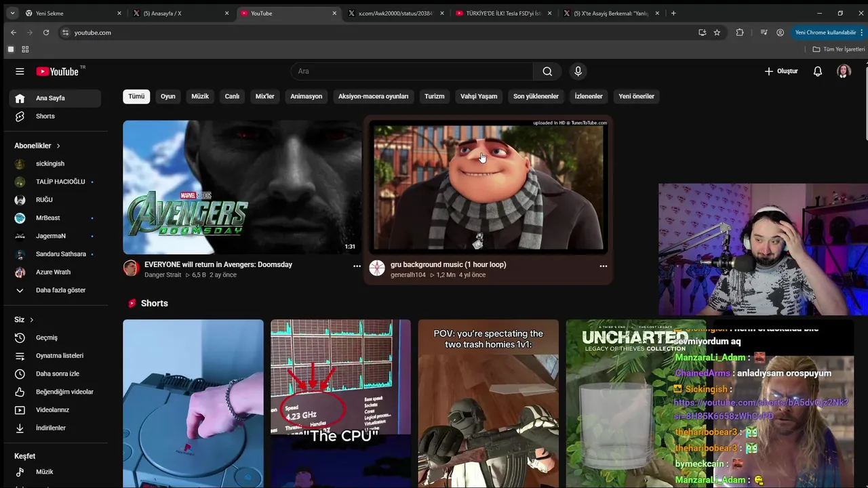Open Videolarınız in sidebar
This screenshot has width=868, height=488.
point(55,410)
